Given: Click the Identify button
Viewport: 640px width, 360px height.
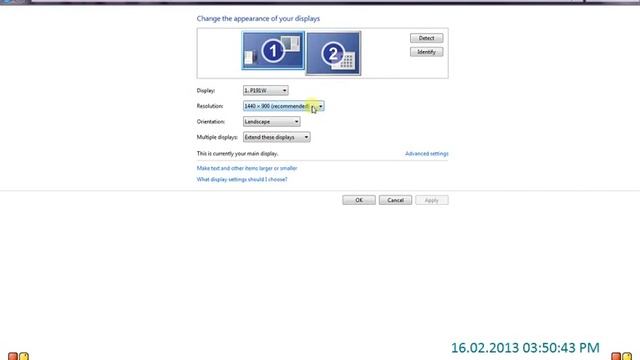Looking at the screenshot, I should click(427, 52).
